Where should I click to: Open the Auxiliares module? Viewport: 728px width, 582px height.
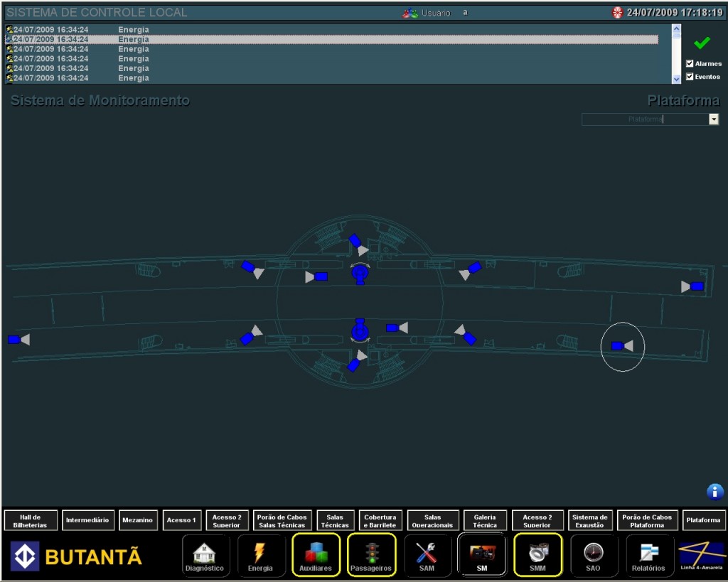pos(316,556)
